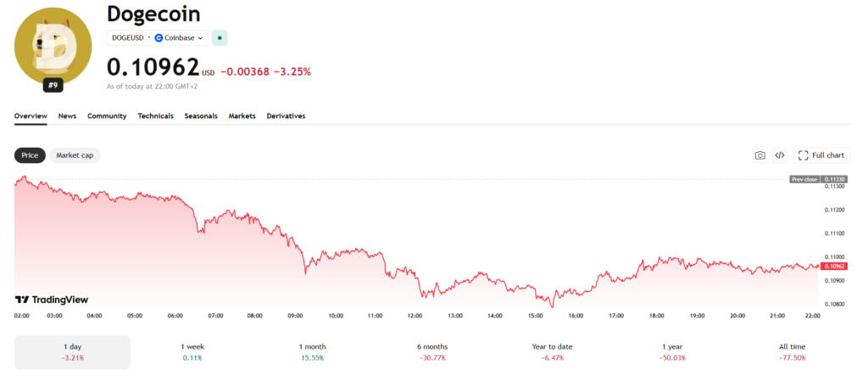Image resolution: width=868 pixels, height=376 pixels.
Task: Switch chart to Market cap
Action: [75, 155]
